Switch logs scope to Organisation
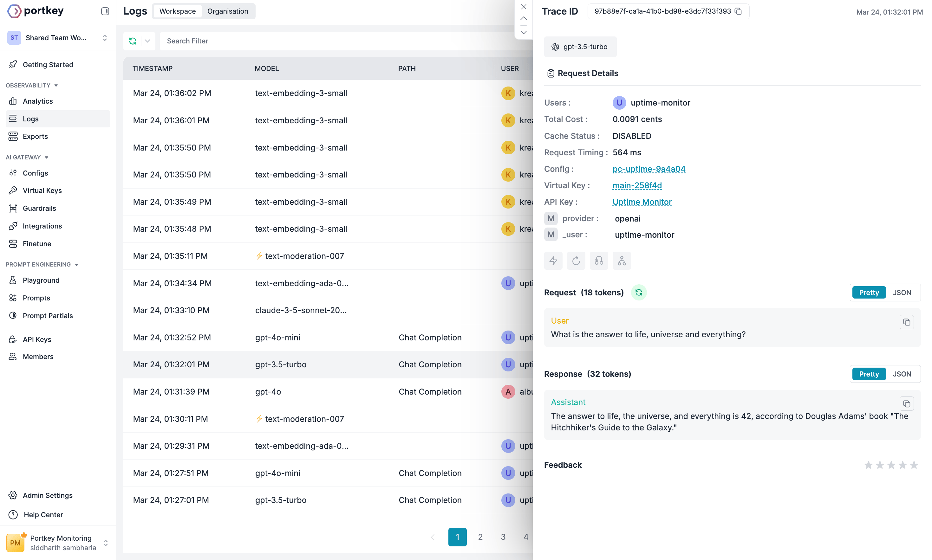Screen dimensions: 932x560 click(x=228, y=11)
